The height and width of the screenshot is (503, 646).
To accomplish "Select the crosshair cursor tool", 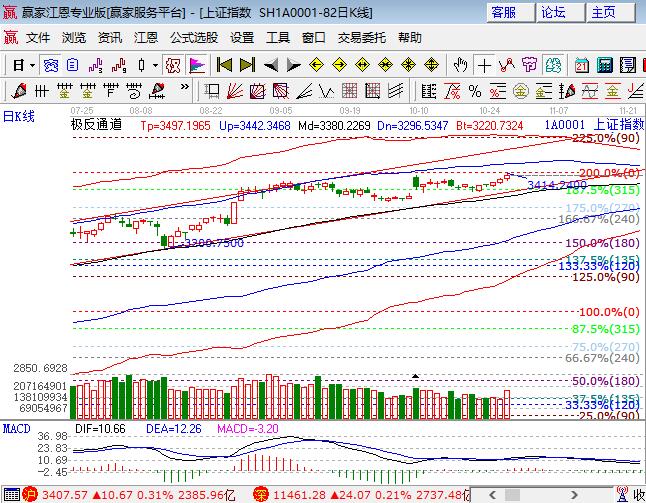I will click(x=484, y=65).
